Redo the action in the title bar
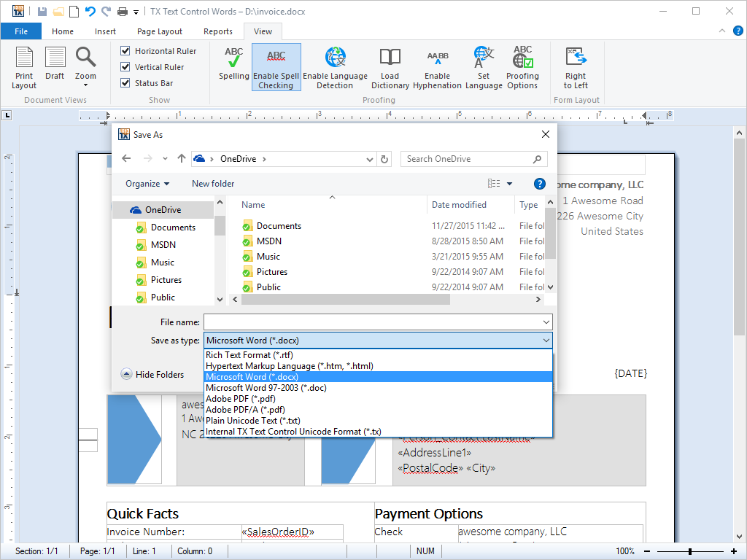747x560 pixels. coord(107,11)
